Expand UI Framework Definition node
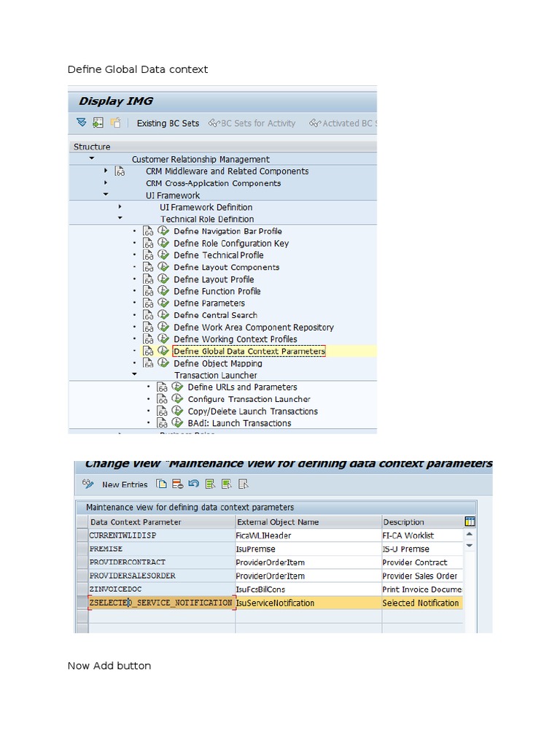This screenshot has width=560, height=747. point(120,206)
